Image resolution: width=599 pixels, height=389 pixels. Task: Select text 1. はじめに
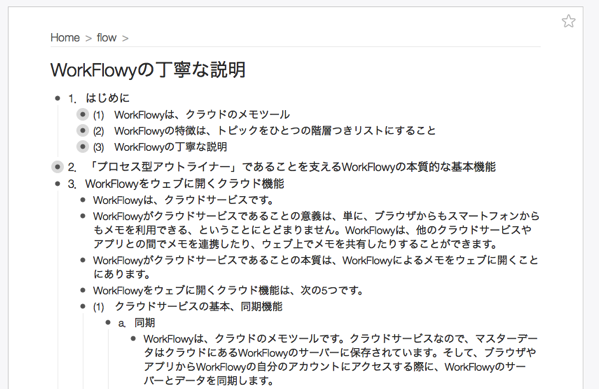tap(99, 98)
